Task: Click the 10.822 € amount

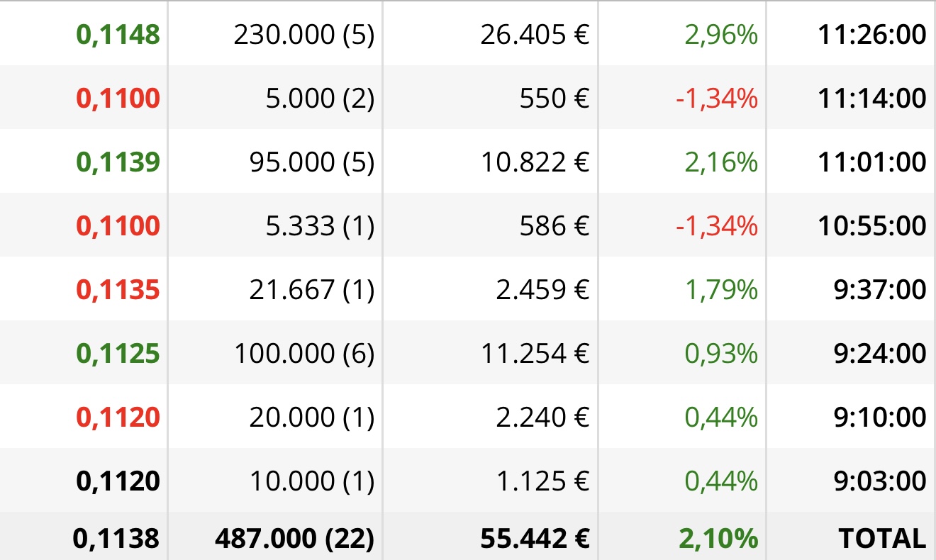Action: pyautogui.click(x=535, y=162)
